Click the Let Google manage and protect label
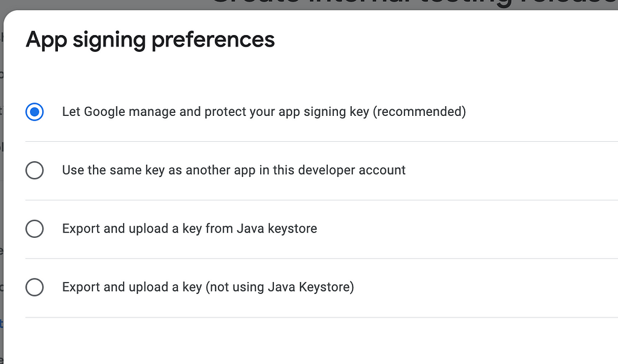 tap(264, 112)
